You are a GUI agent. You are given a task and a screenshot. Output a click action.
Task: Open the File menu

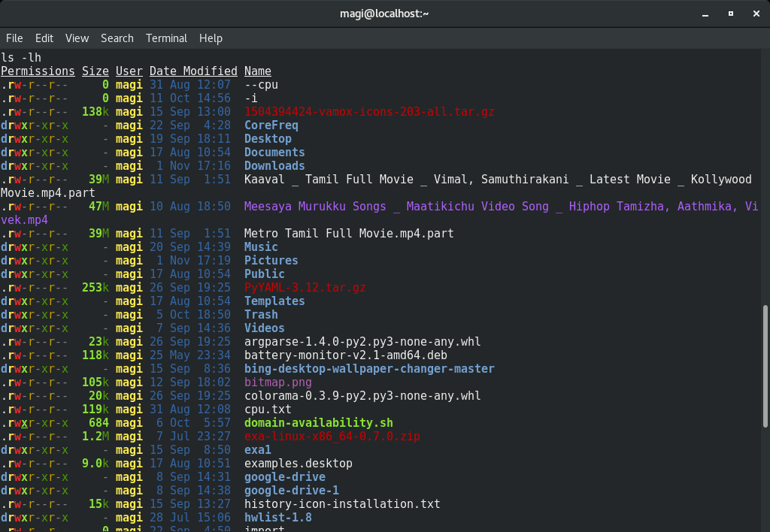pyautogui.click(x=14, y=38)
